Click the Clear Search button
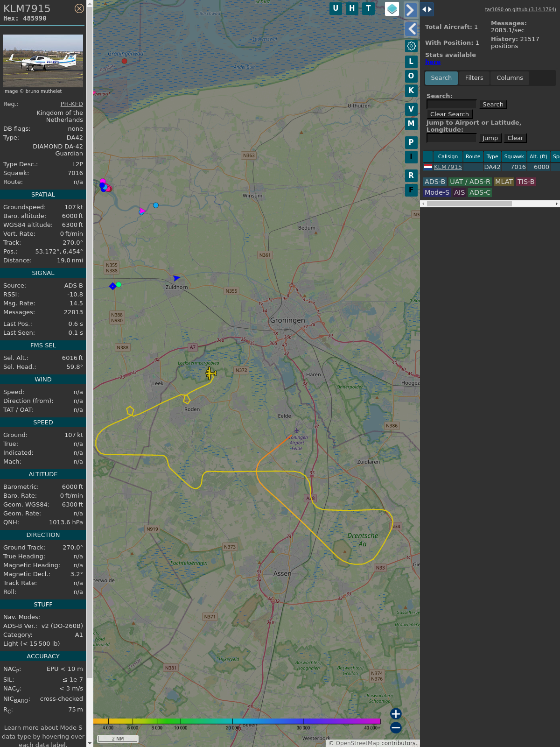This screenshot has height=747, width=560. pos(449,114)
